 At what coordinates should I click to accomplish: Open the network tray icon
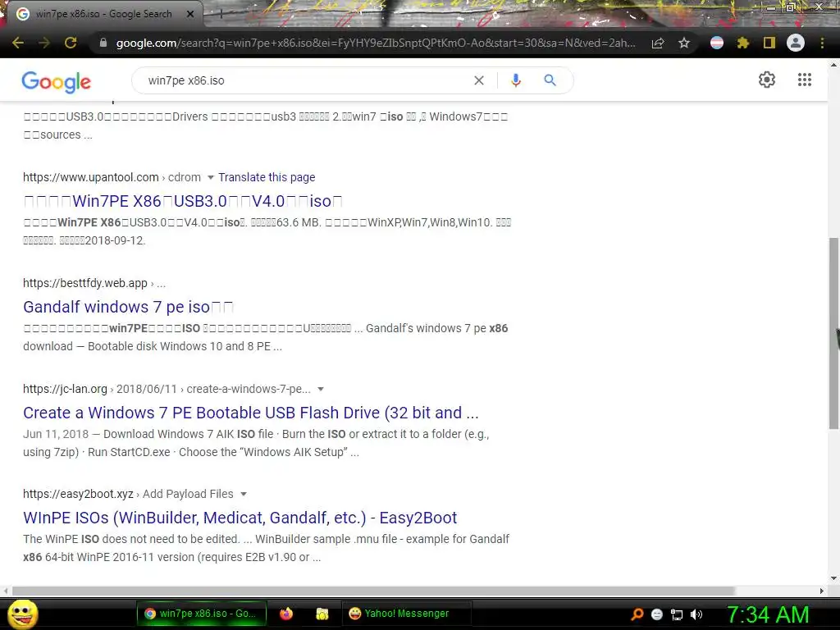tap(677, 614)
